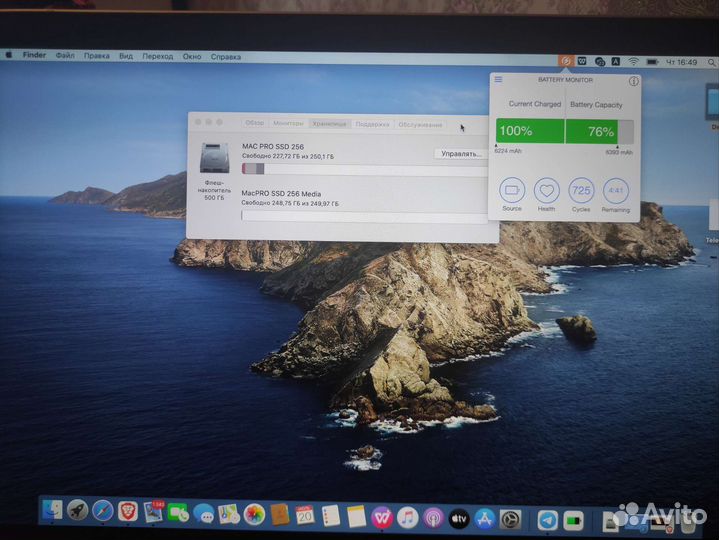
Task: Click the BATTERY MONITOR title
Action: coord(565,80)
